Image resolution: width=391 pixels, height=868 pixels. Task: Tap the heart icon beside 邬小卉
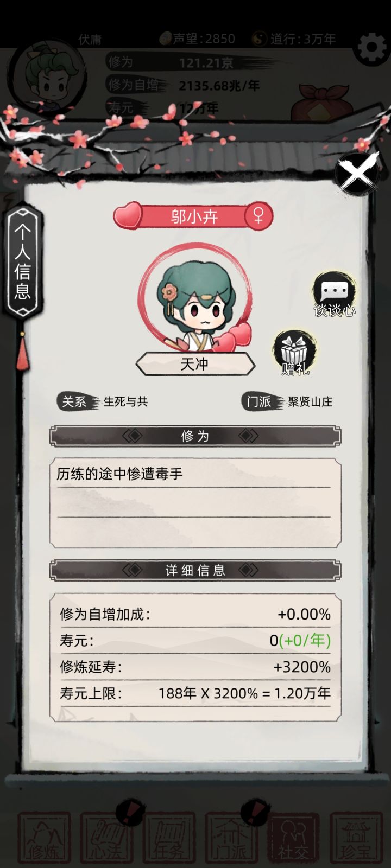click(x=127, y=216)
